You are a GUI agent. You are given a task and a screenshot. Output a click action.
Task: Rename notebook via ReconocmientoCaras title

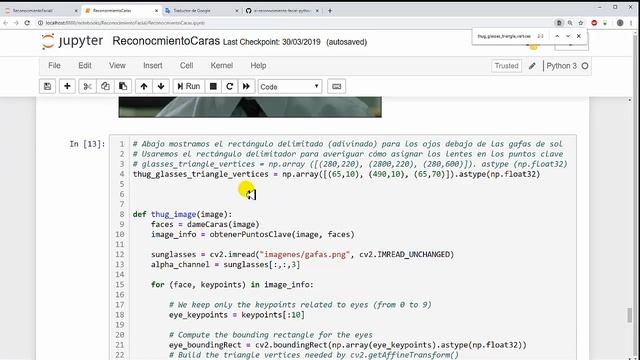166,41
